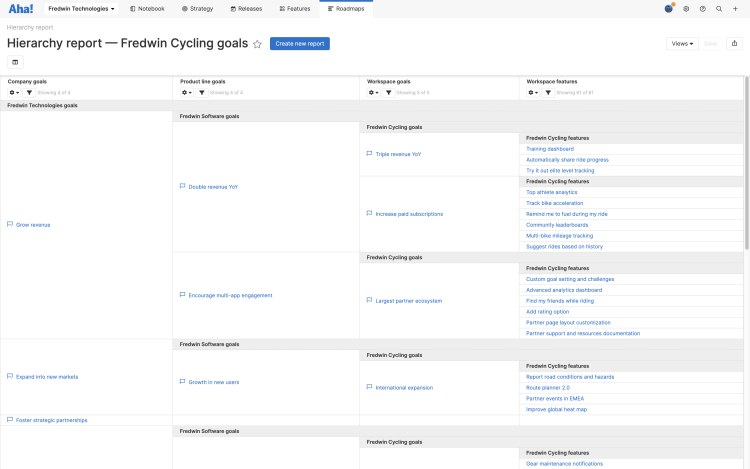Open Add rating option feature

[x=548, y=312]
